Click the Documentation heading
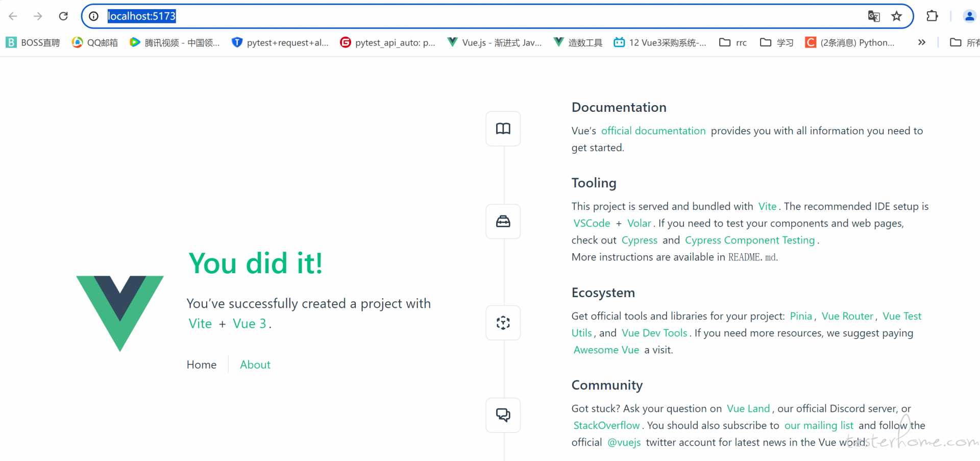The height and width of the screenshot is (461, 980). coord(619,107)
